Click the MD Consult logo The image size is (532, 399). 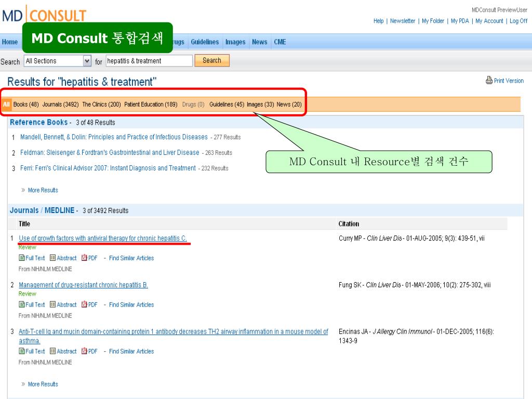44,15
